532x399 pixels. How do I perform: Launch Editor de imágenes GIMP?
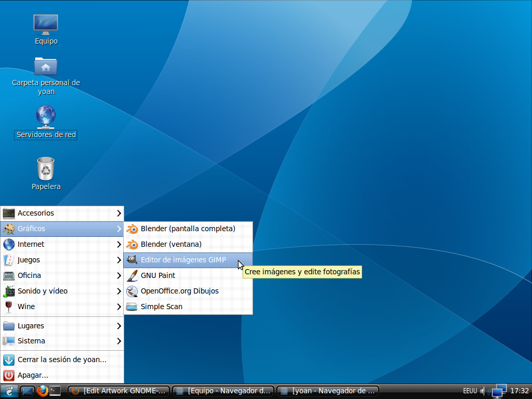(x=188, y=260)
